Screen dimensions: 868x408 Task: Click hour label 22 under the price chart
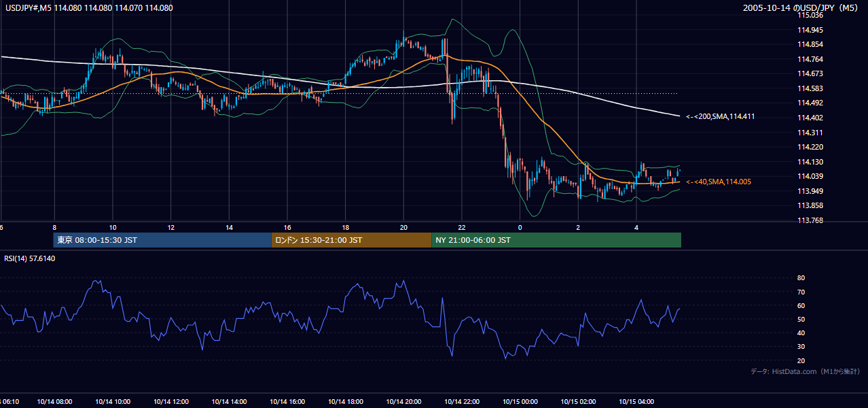tap(462, 227)
